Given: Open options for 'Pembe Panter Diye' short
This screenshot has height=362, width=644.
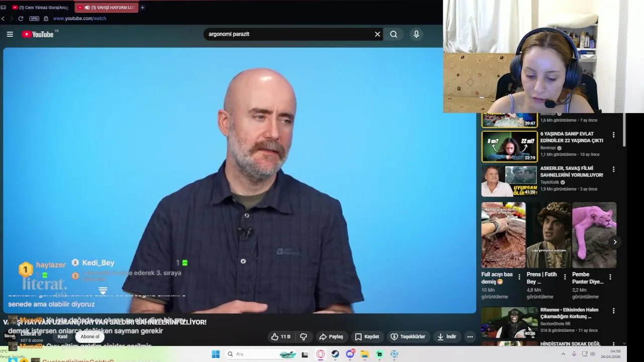Looking at the screenshot, I should [x=610, y=277].
